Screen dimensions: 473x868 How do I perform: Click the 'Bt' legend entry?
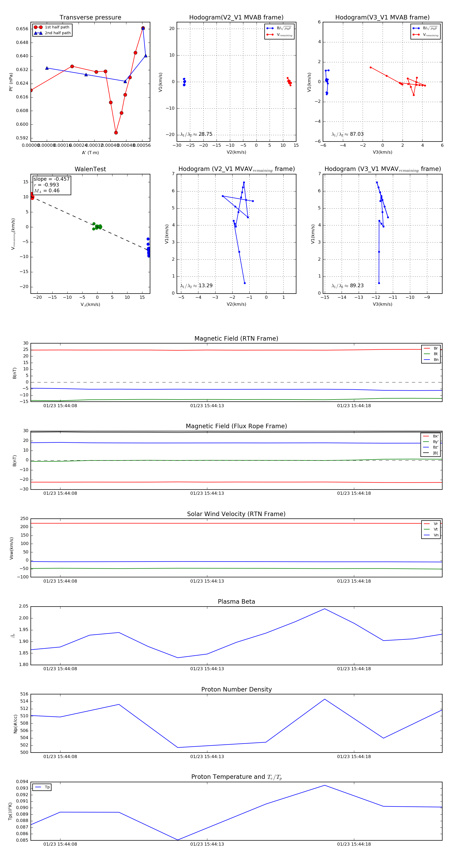[x=431, y=354]
